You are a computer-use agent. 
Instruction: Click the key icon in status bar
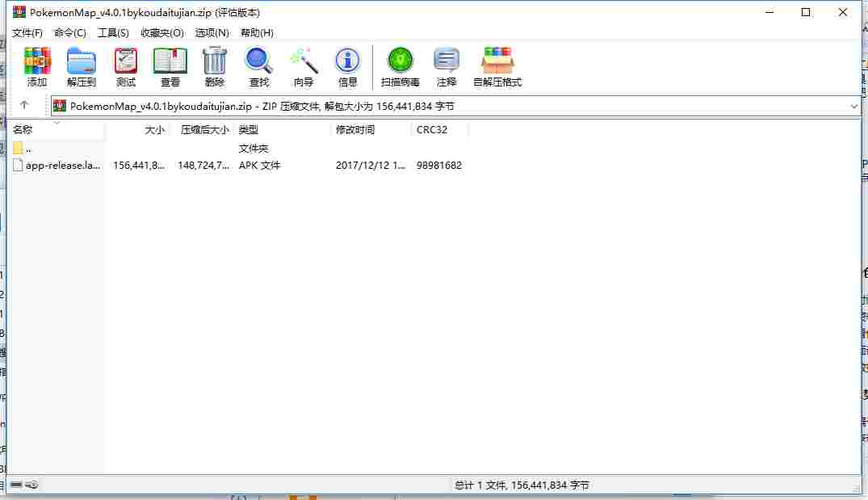[31, 485]
